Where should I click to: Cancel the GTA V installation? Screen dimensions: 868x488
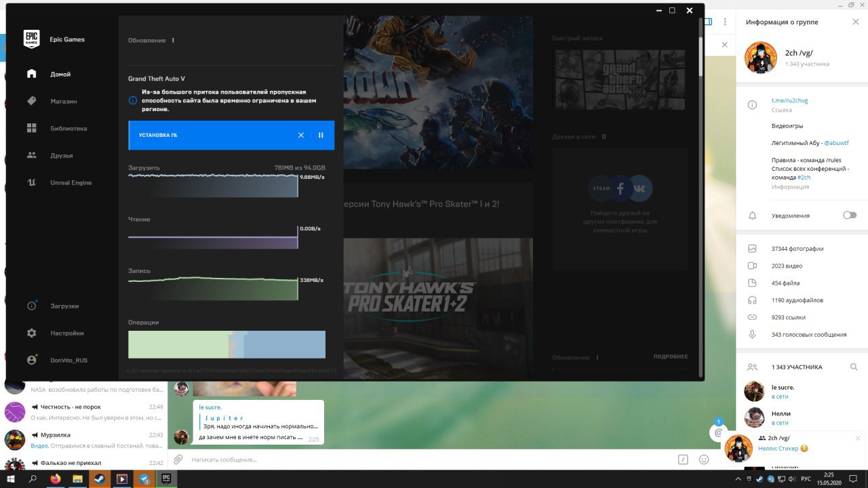(301, 135)
